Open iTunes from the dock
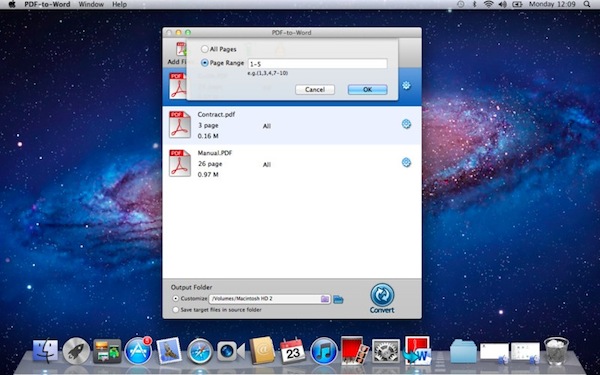Image resolution: width=600 pixels, height=375 pixels. 324,351
